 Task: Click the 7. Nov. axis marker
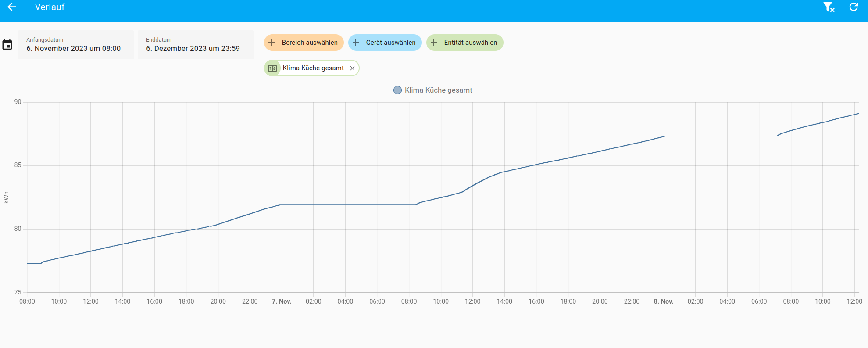click(282, 301)
